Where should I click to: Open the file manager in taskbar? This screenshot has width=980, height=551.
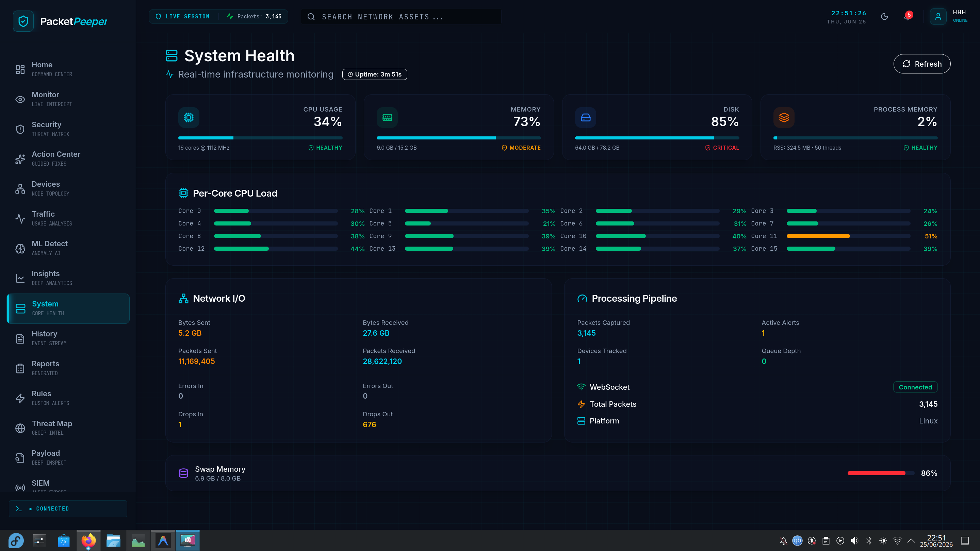pyautogui.click(x=113, y=540)
